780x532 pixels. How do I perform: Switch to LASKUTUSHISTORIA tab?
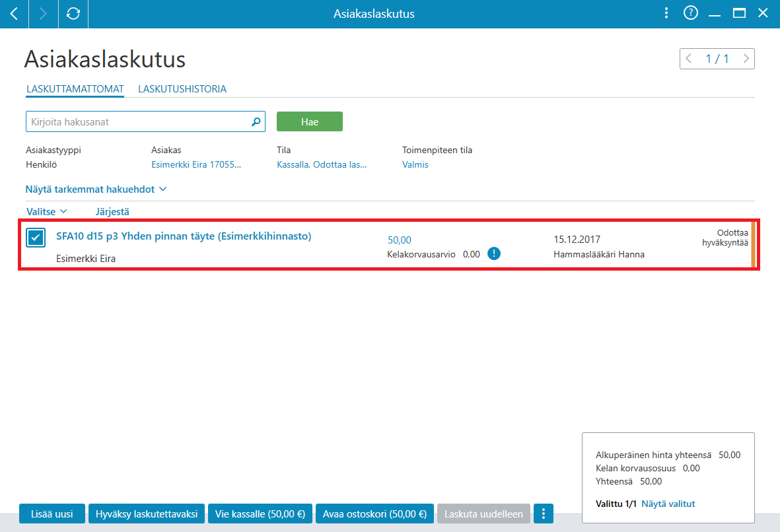(182, 89)
